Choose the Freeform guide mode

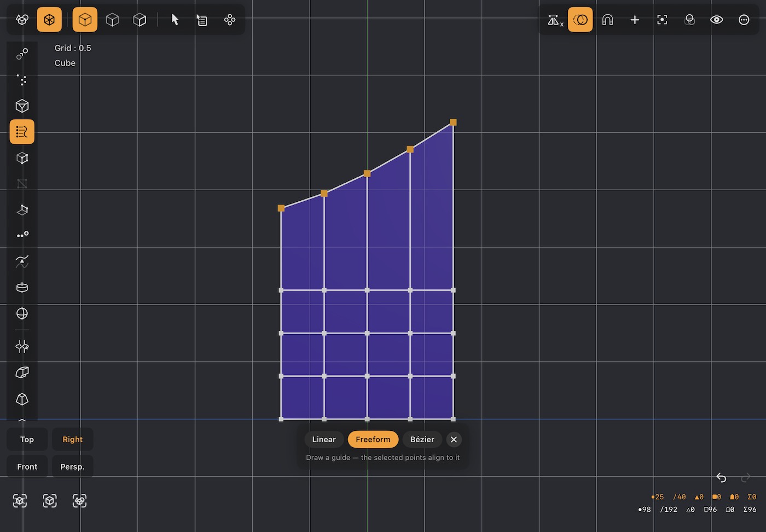[373, 440]
